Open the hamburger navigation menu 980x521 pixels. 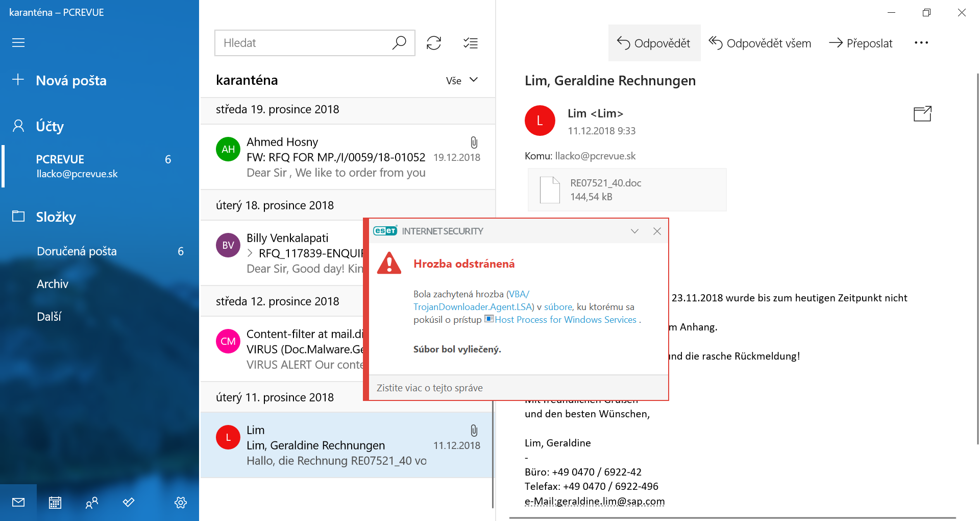(x=18, y=43)
